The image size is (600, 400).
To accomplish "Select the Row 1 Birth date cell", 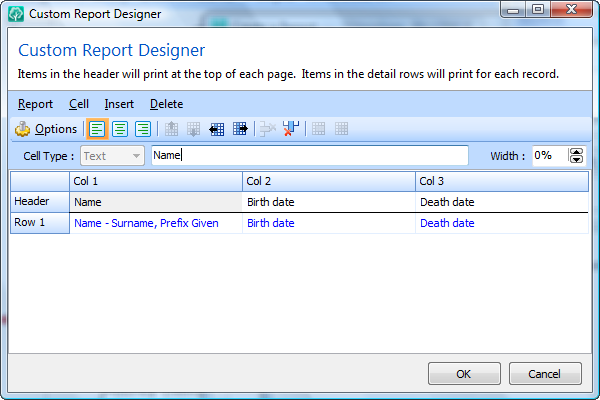I will (329, 223).
